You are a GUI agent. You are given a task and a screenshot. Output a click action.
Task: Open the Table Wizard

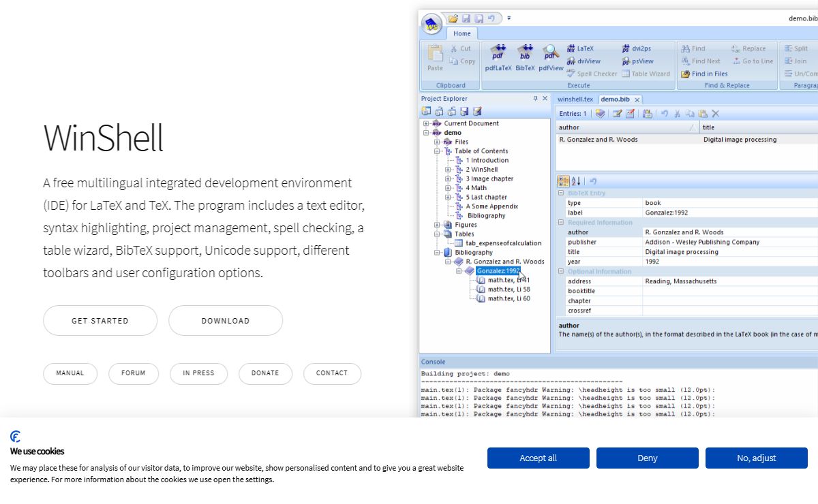pyautogui.click(x=646, y=74)
